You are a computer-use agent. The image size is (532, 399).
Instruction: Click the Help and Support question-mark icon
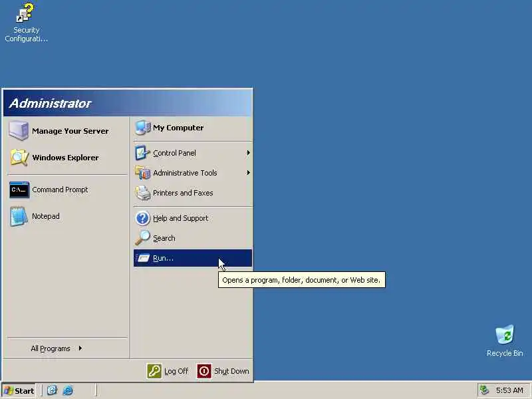pyautogui.click(x=142, y=218)
